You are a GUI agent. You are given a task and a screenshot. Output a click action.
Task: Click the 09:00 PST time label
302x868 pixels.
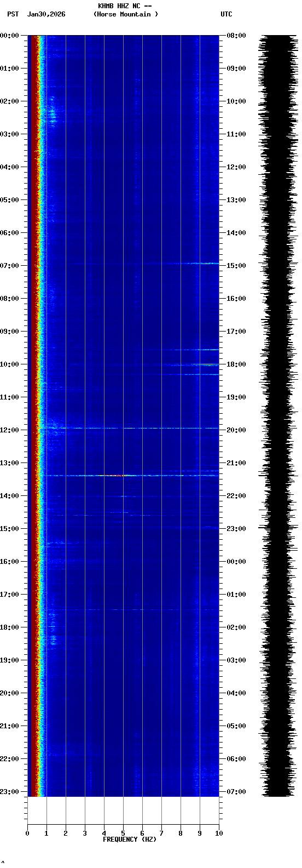click(x=9, y=332)
